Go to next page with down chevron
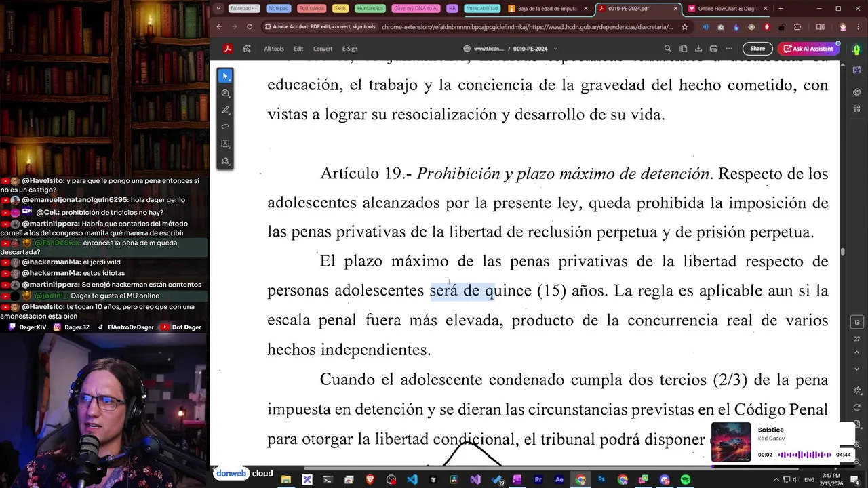Image resolution: width=868 pixels, height=488 pixels. click(x=857, y=369)
